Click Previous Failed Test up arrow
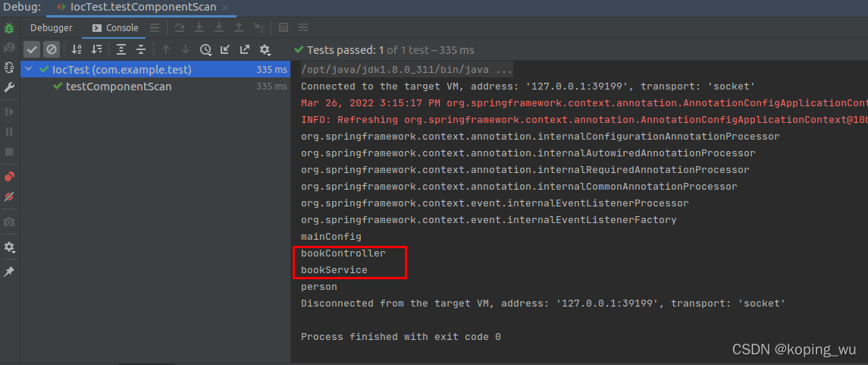868x365 pixels. coord(165,49)
